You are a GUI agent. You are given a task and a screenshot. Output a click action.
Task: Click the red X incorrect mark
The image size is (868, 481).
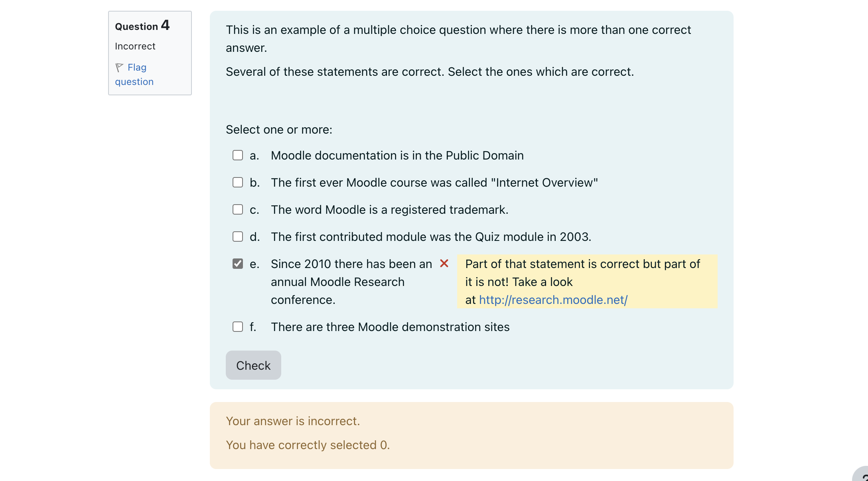click(444, 263)
